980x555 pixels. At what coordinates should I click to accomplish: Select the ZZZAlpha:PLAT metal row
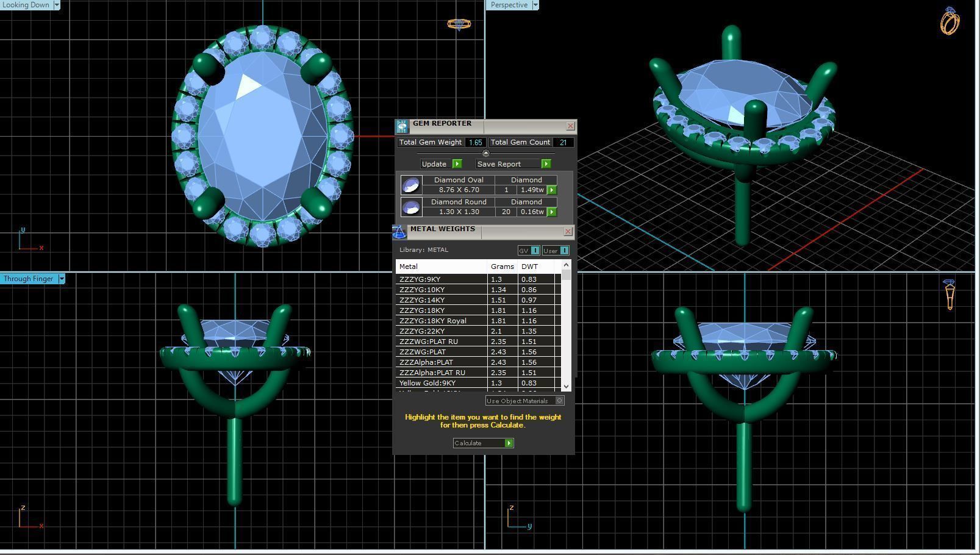coord(478,362)
